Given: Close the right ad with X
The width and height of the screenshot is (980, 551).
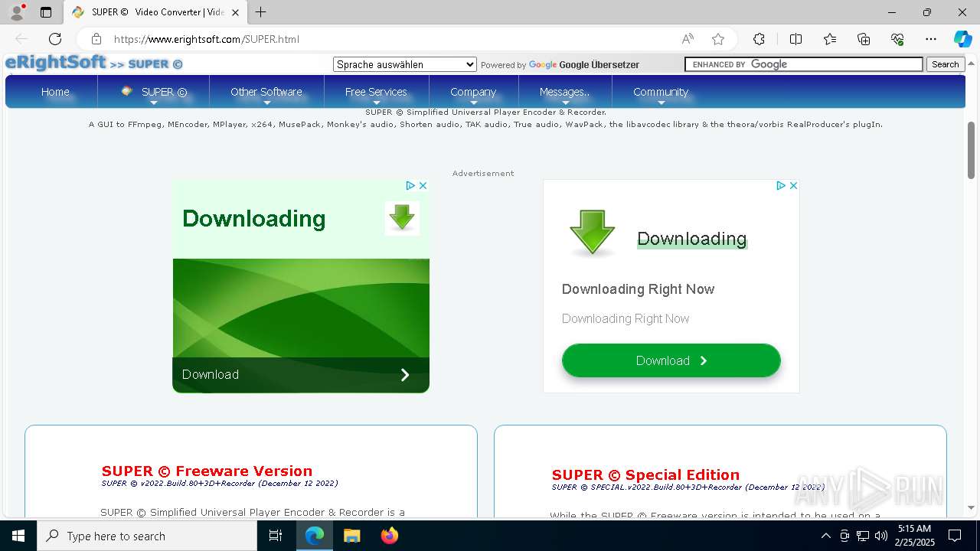Looking at the screenshot, I should tap(793, 185).
